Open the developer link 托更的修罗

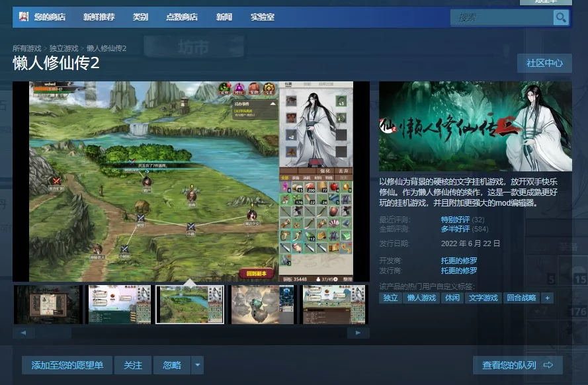pos(459,261)
